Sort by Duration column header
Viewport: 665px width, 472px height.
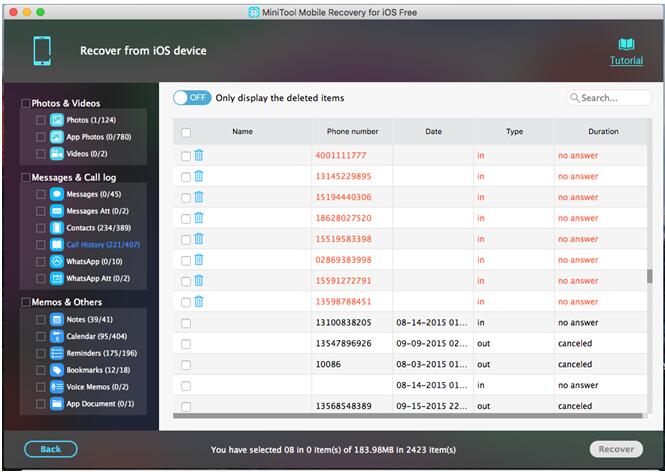[x=603, y=131]
